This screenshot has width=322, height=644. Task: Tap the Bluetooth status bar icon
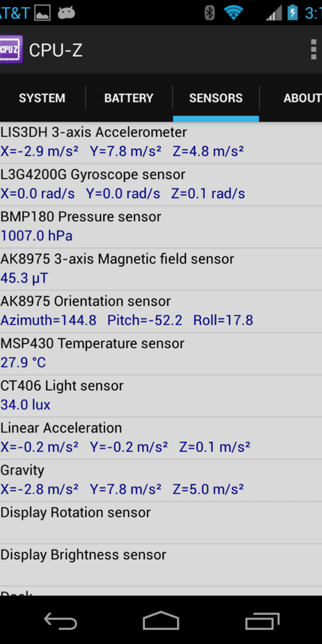pyautogui.click(x=209, y=13)
